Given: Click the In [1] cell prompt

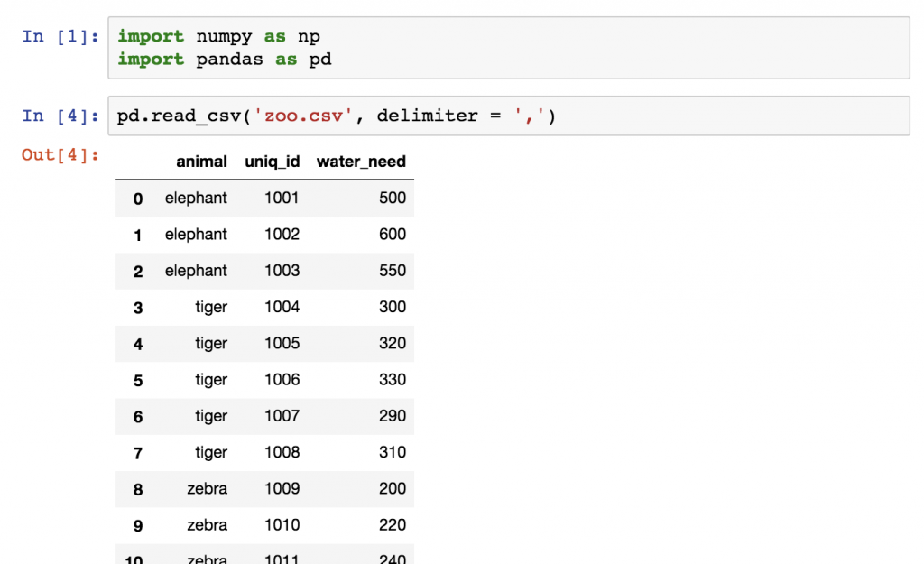Looking at the screenshot, I should [59, 36].
